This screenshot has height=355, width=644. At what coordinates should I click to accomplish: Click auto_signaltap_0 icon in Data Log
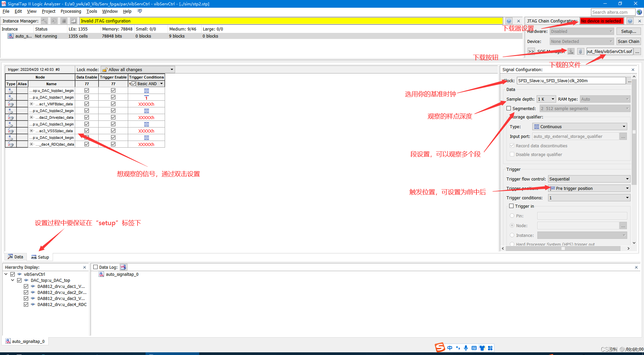101,274
